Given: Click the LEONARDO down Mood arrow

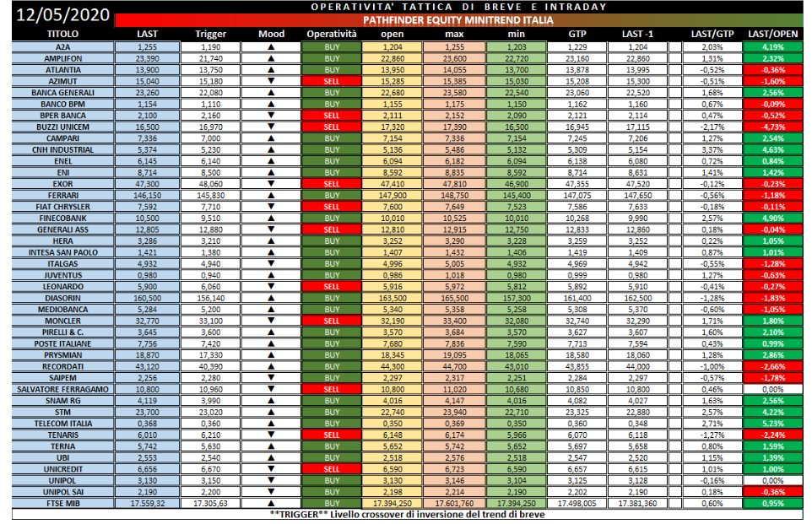Looking at the screenshot, I should tap(271, 286).
